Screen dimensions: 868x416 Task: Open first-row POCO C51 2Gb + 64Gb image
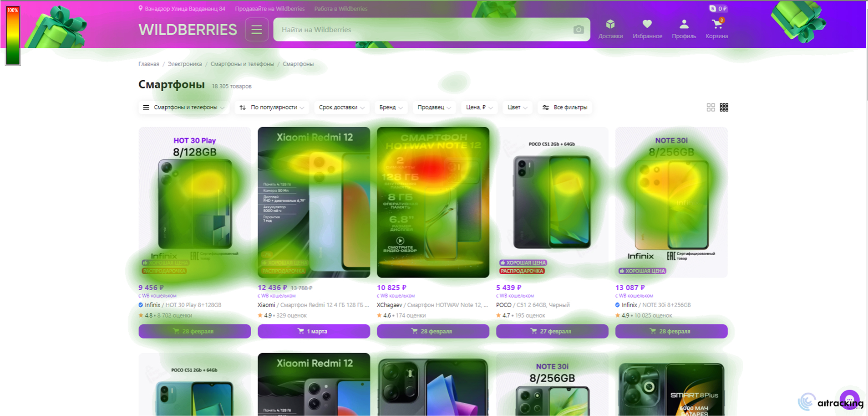(552, 202)
